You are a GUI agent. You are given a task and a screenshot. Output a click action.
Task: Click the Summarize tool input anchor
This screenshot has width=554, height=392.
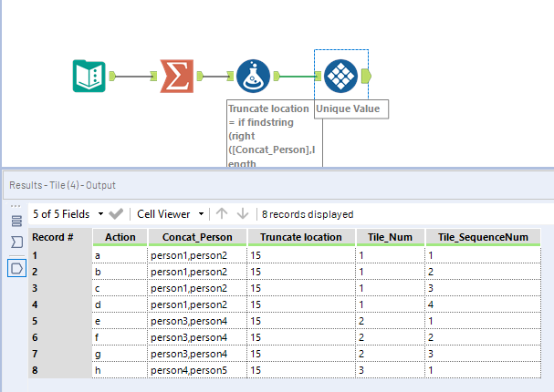tap(153, 76)
